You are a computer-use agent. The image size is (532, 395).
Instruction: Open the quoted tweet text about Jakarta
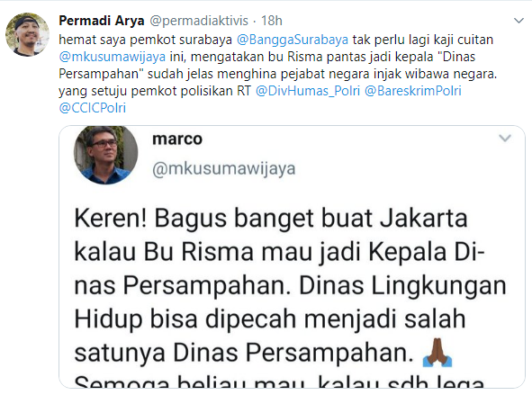pyautogui.click(x=290, y=299)
